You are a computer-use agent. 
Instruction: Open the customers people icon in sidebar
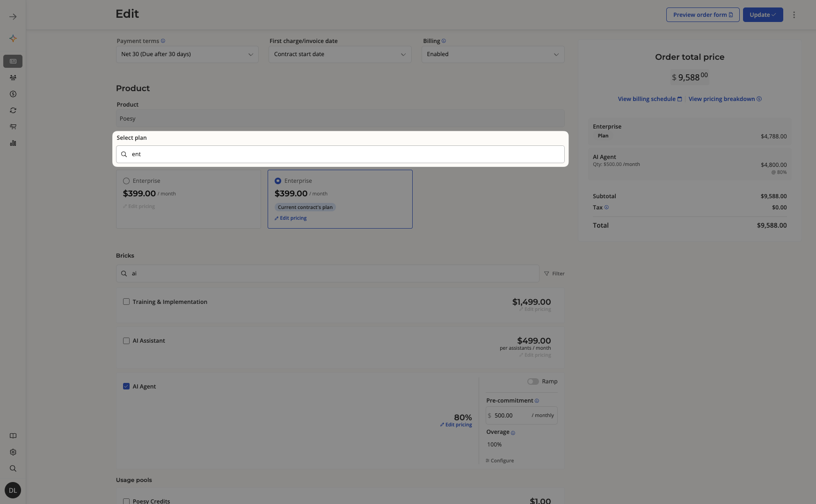click(x=13, y=78)
